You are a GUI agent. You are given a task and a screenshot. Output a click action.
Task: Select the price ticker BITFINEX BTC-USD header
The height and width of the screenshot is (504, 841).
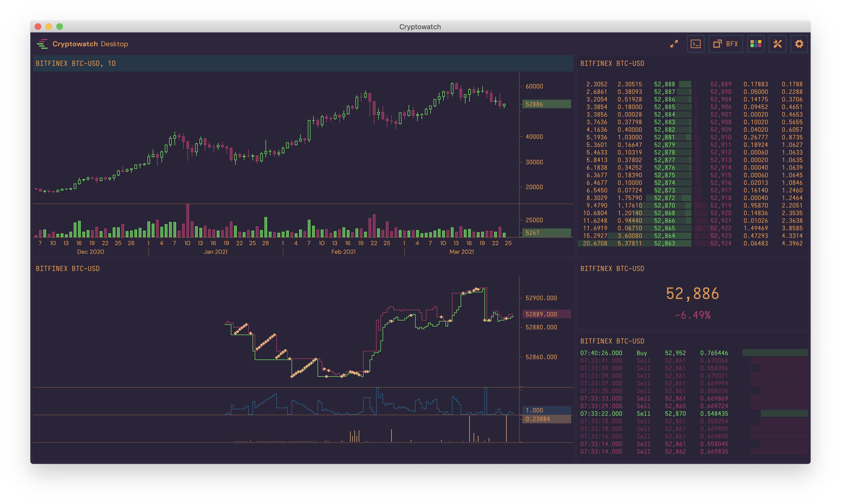click(612, 269)
